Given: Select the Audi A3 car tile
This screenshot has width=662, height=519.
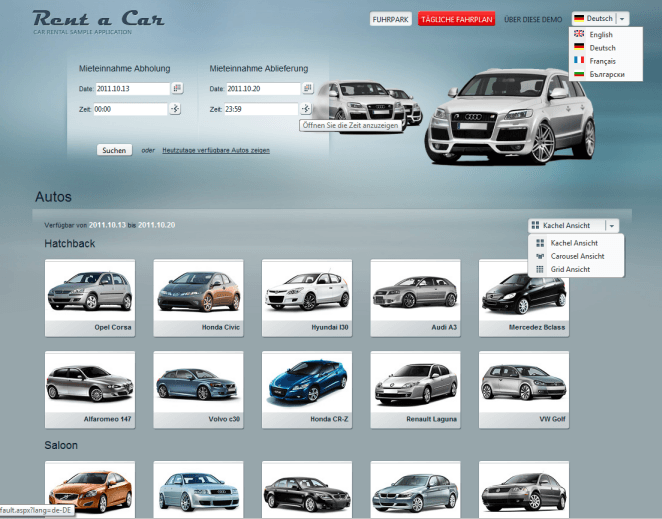Looking at the screenshot, I should pos(415,298).
